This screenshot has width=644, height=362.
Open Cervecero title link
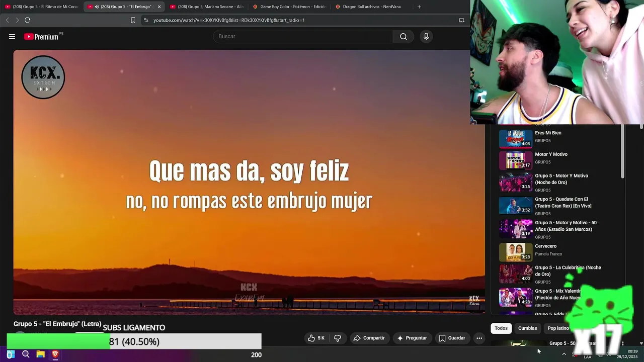(545, 246)
